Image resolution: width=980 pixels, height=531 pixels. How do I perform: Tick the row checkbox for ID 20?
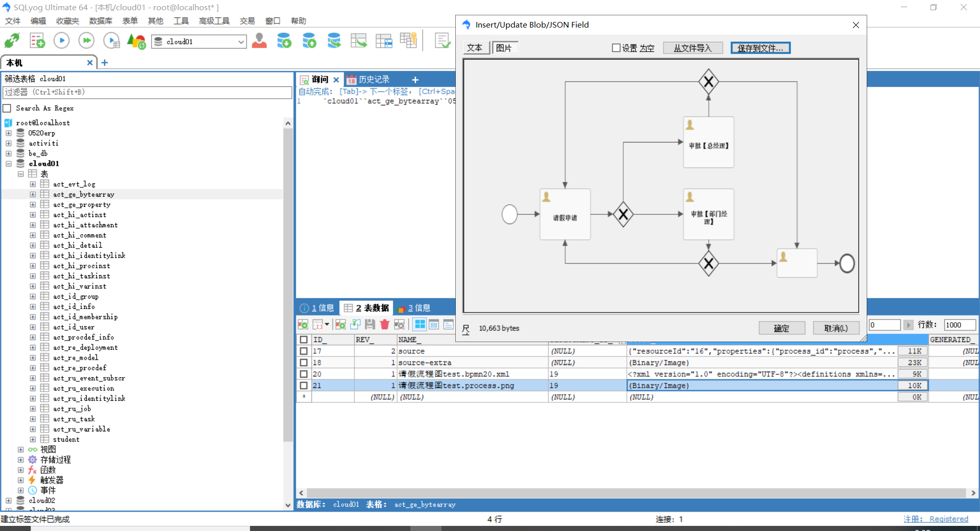click(304, 374)
